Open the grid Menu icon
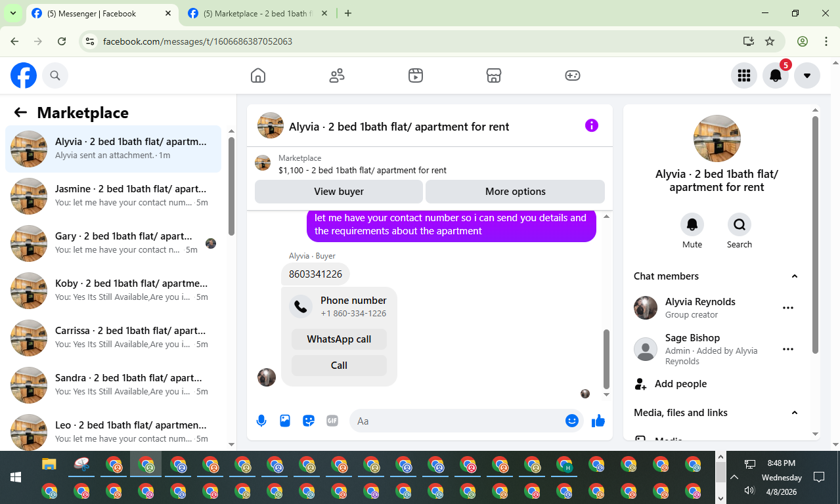This screenshot has height=504, width=840. click(744, 75)
